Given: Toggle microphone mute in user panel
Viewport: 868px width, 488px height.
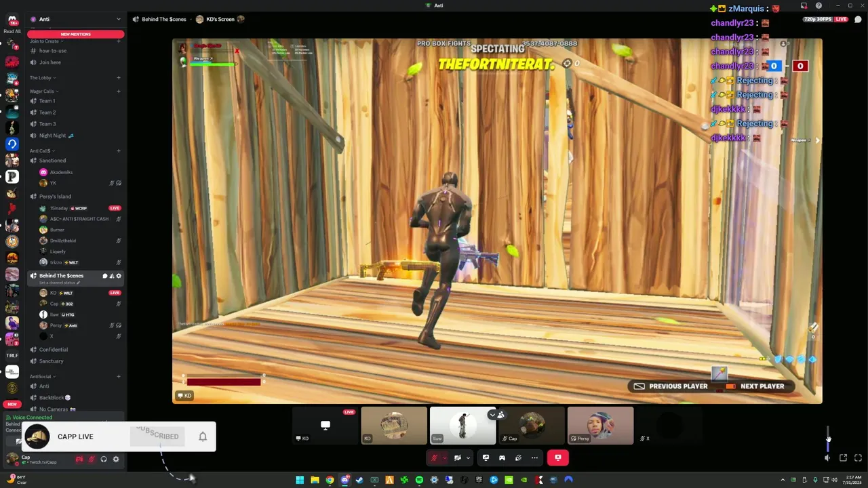Looking at the screenshot, I should click(91, 459).
